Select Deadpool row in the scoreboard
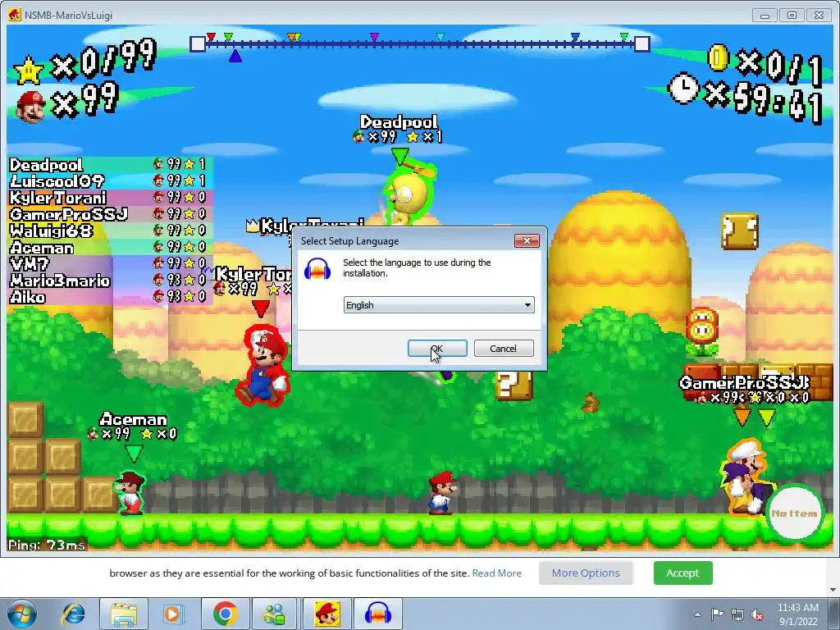The width and height of the screenshot is (840, 630). (x=111, y=164)
